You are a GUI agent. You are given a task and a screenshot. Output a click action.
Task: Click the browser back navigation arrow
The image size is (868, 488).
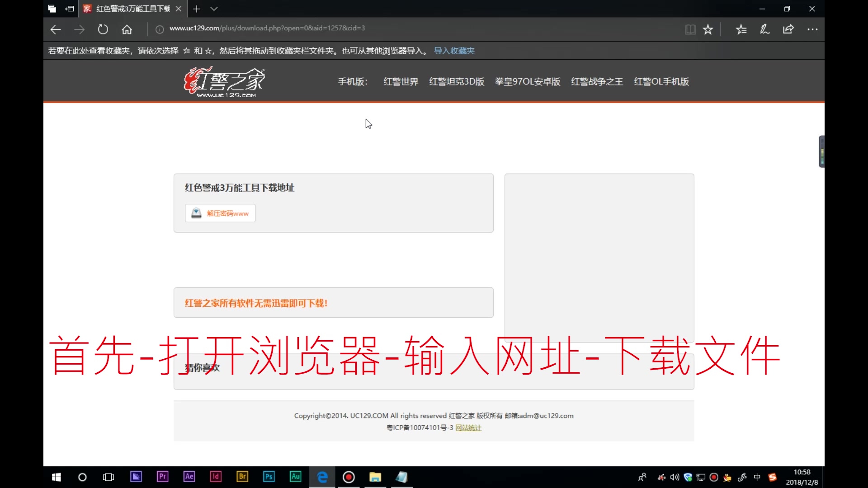56,28
